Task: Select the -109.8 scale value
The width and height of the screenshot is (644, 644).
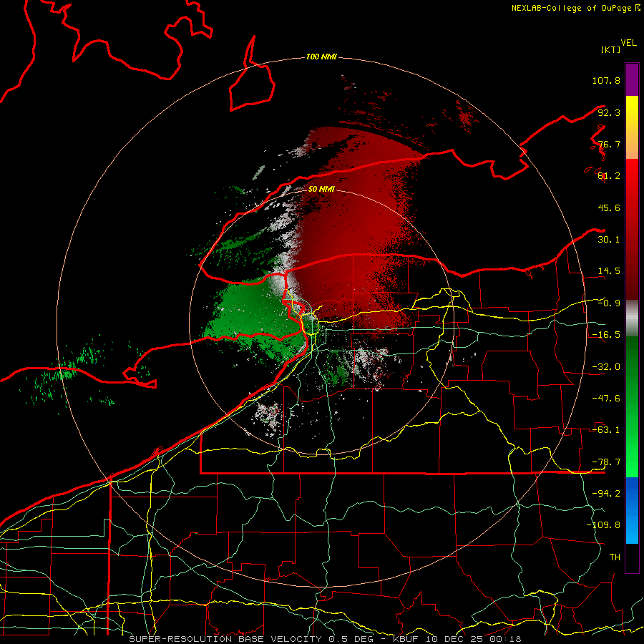Action: (x=603, y=525)
